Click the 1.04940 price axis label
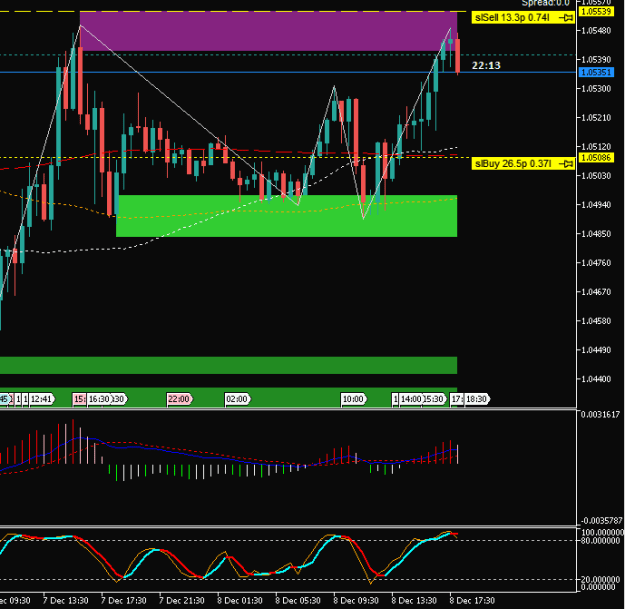This screenshot has width=625, height=609. (596, 205)
